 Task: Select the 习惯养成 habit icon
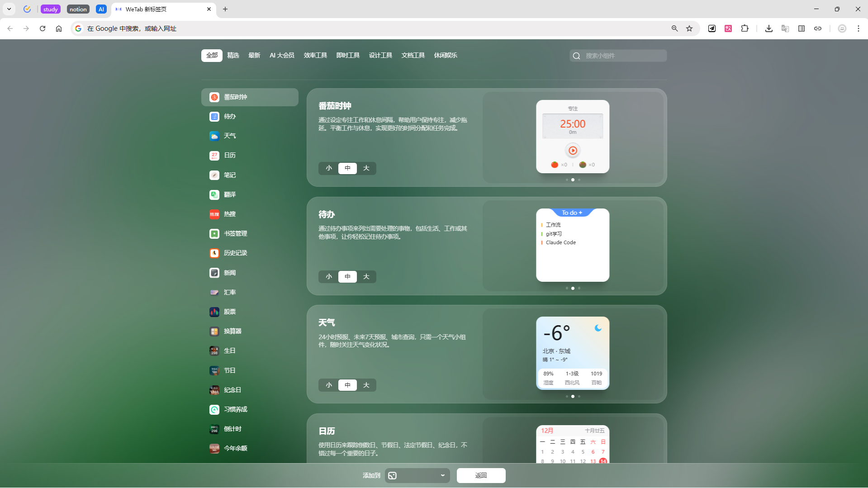[214, 409]
